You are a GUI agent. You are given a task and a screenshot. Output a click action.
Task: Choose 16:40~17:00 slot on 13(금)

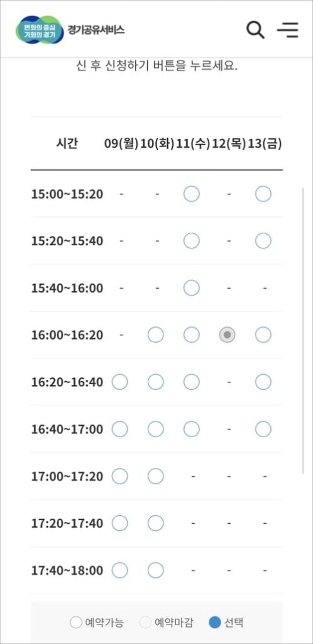[x=263, y=430]
